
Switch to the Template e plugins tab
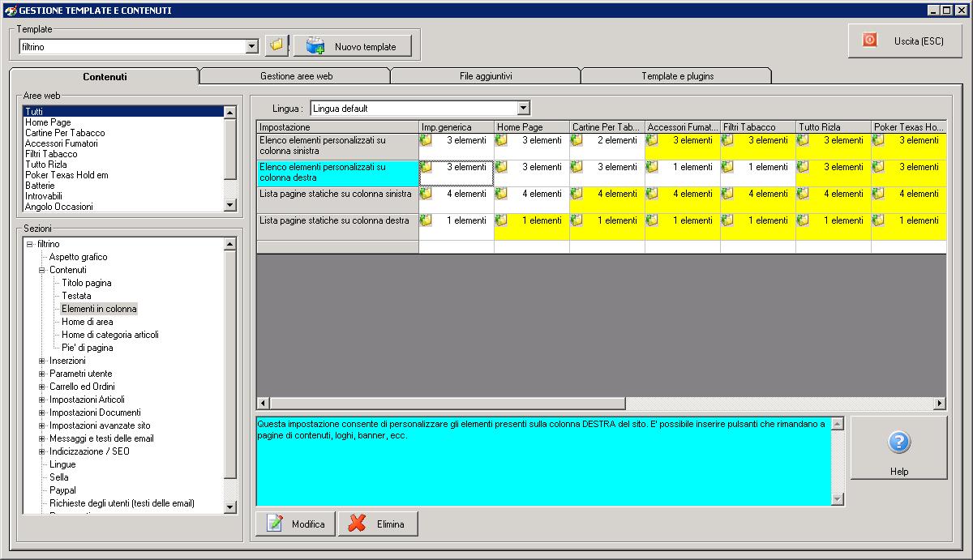tap(677, 76)
